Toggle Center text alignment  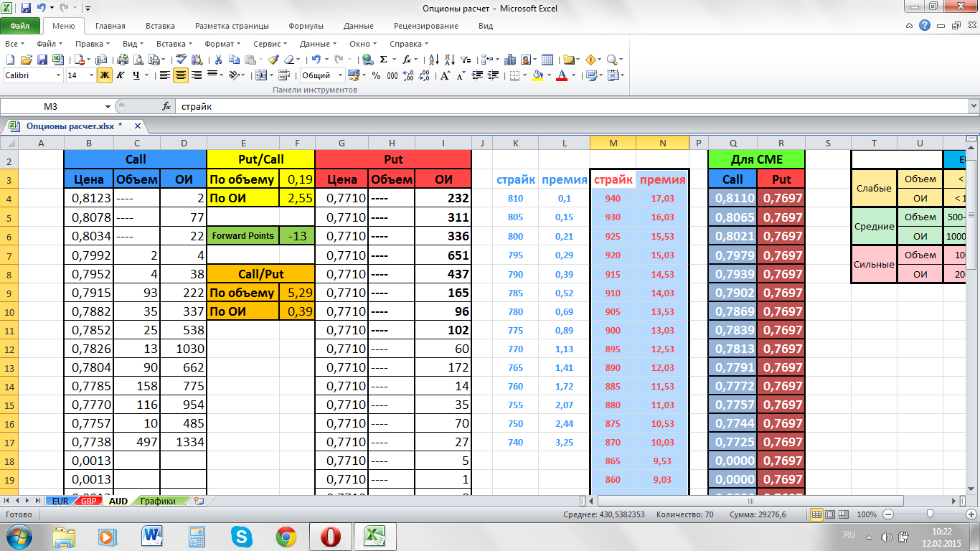click(x=180, y=75)
